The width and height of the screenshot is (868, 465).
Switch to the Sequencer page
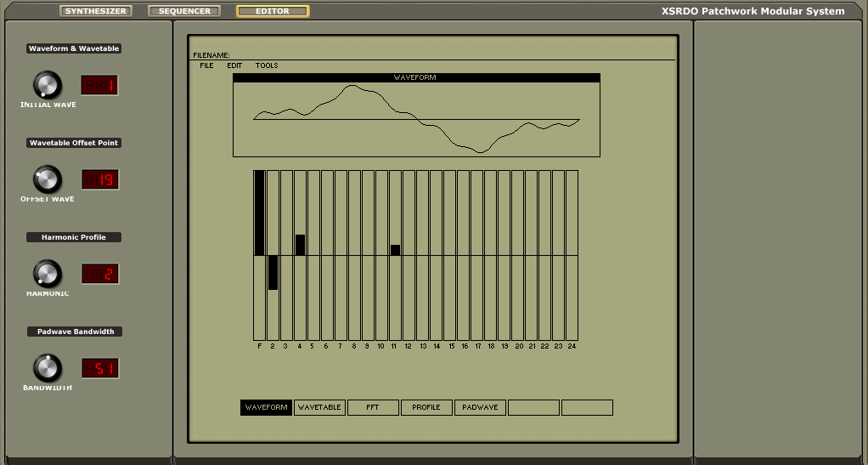(x=184, y=11)
